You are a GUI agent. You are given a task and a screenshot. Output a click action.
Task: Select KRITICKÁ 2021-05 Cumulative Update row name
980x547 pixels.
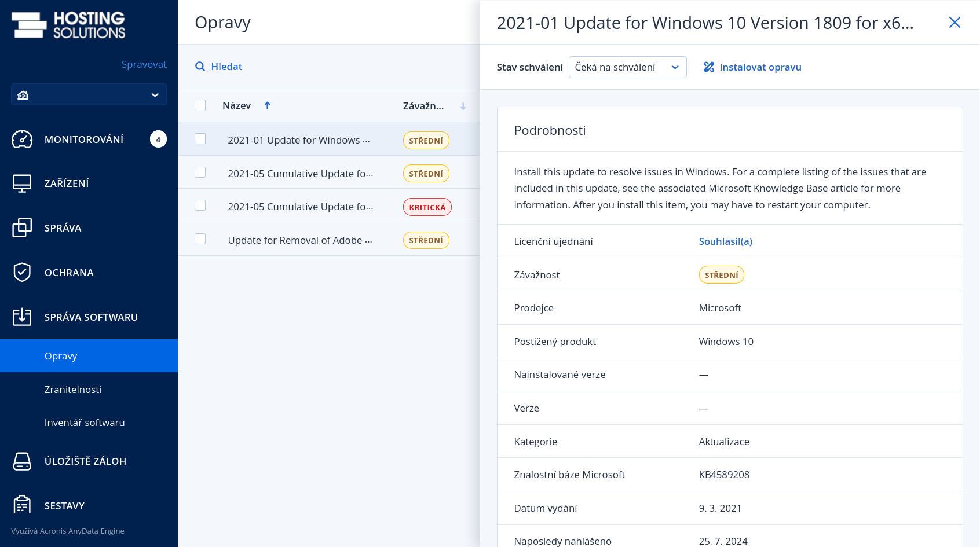(301, 207)
